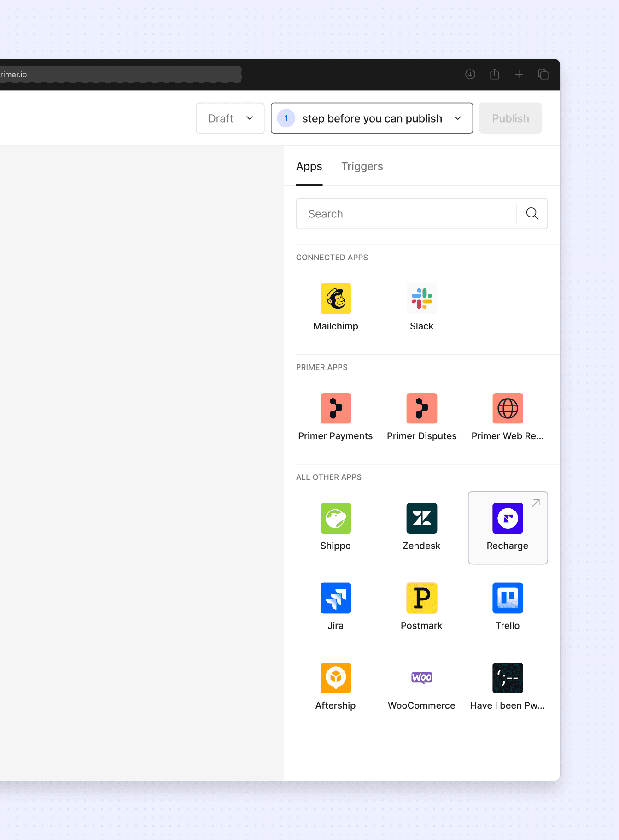Open the Primer Payments app icon
619x840 pixels.
[x=336, y=408]
